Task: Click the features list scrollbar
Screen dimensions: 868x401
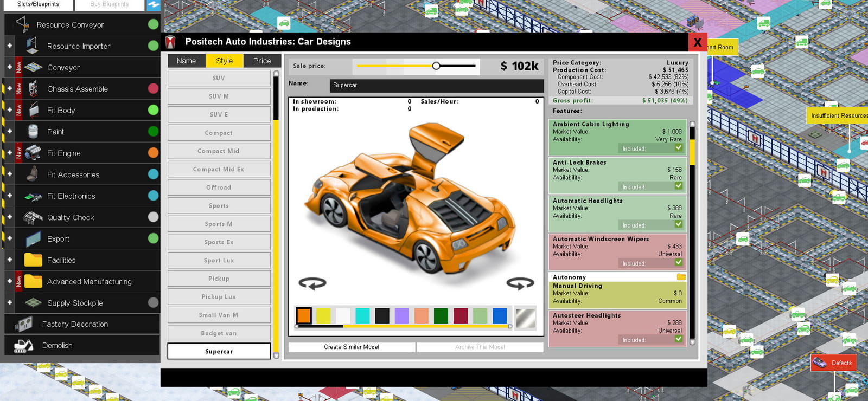Action: [x=692, y=233]
